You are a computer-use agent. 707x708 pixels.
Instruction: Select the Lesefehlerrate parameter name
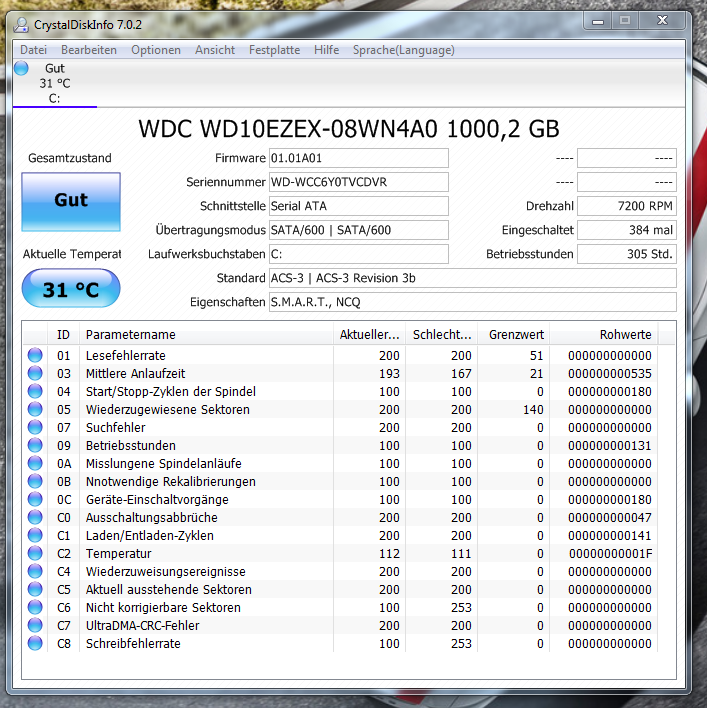(126, 355)
